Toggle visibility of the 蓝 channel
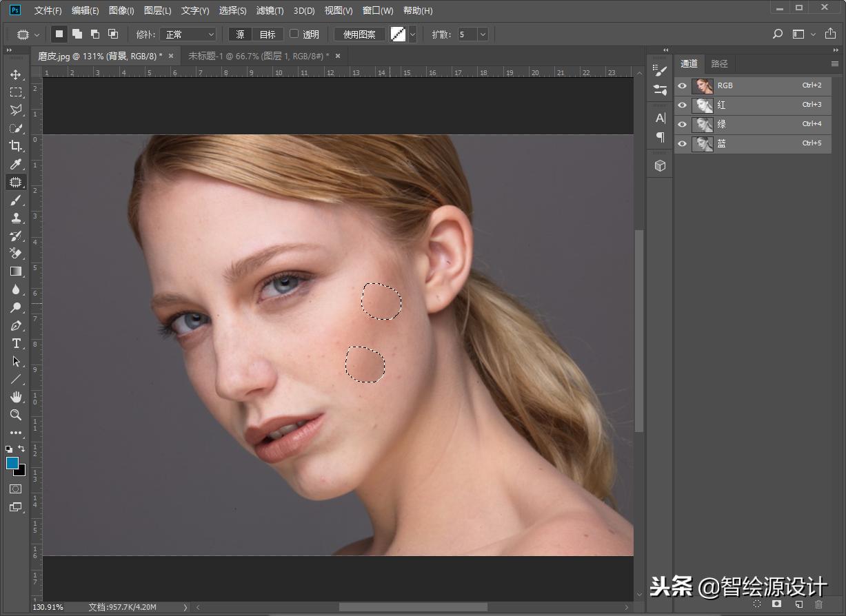Screen dimensions: 846x616 click(x=683, y=144)
